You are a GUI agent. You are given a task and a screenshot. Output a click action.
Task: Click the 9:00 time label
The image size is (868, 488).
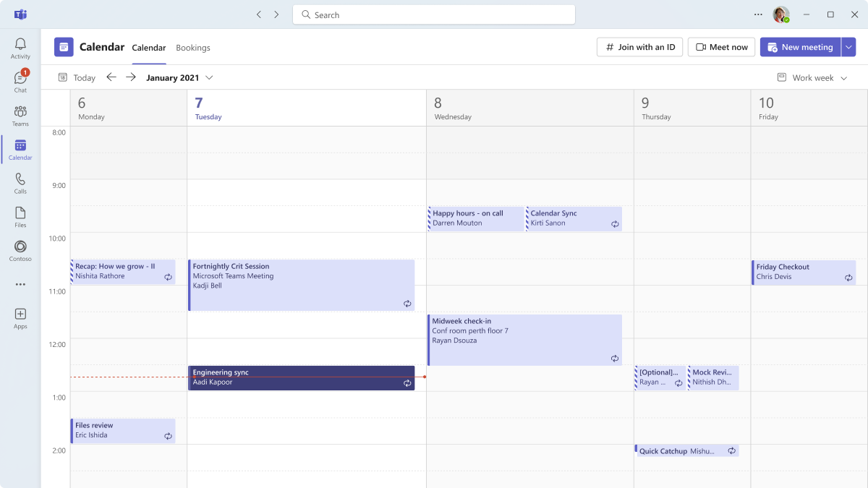58,186
